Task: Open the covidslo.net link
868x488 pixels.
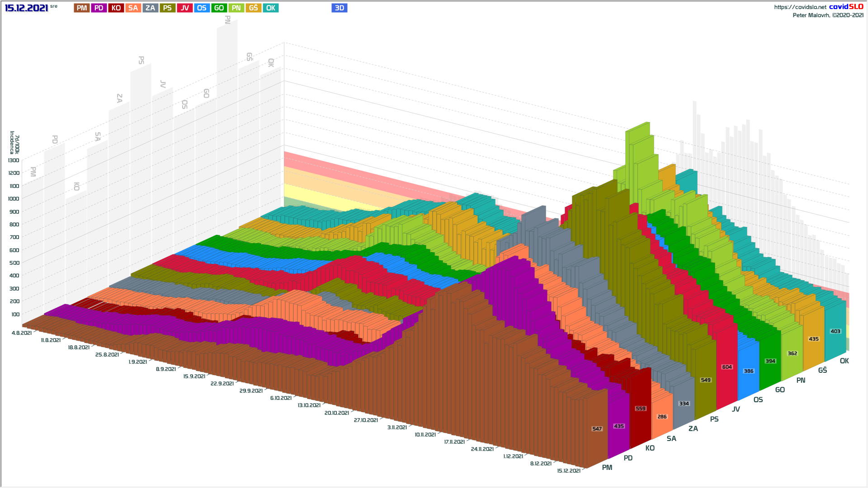Action: click(800, 7)
